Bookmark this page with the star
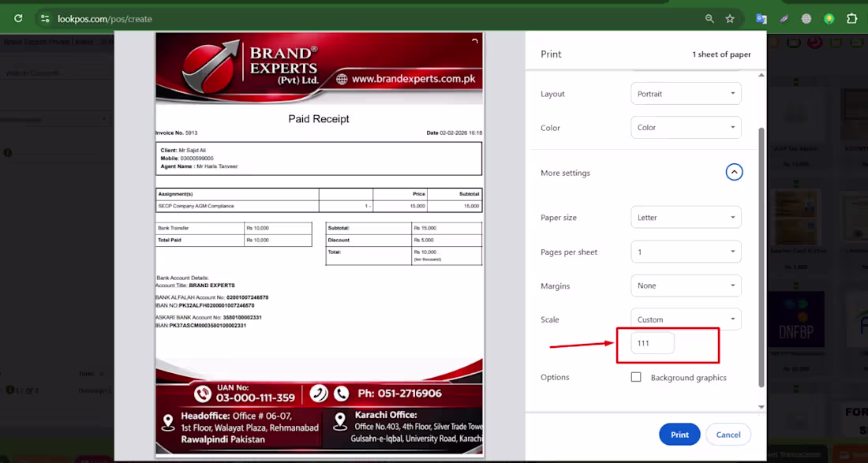The width and height of the screenshot is (868, 463). pos(730,19)
